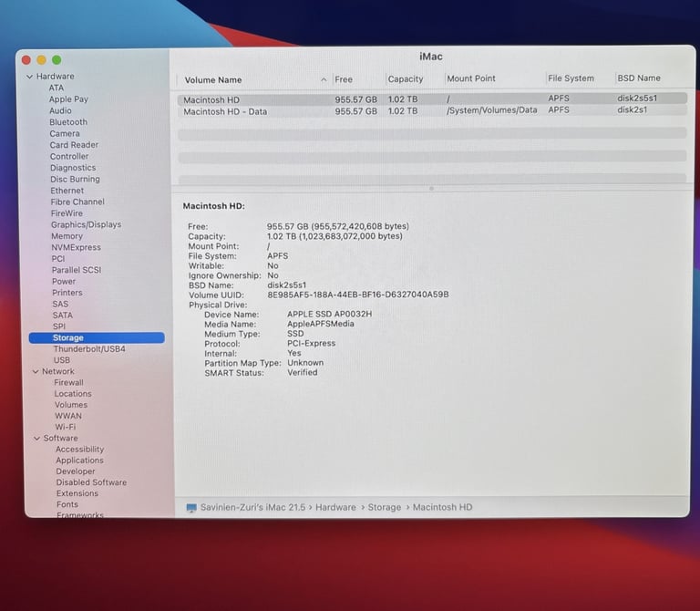This screenshot has width=700, height=611.
Task: Open Thunderbolt/USB4 info
Action: click(x=89, y=349)
